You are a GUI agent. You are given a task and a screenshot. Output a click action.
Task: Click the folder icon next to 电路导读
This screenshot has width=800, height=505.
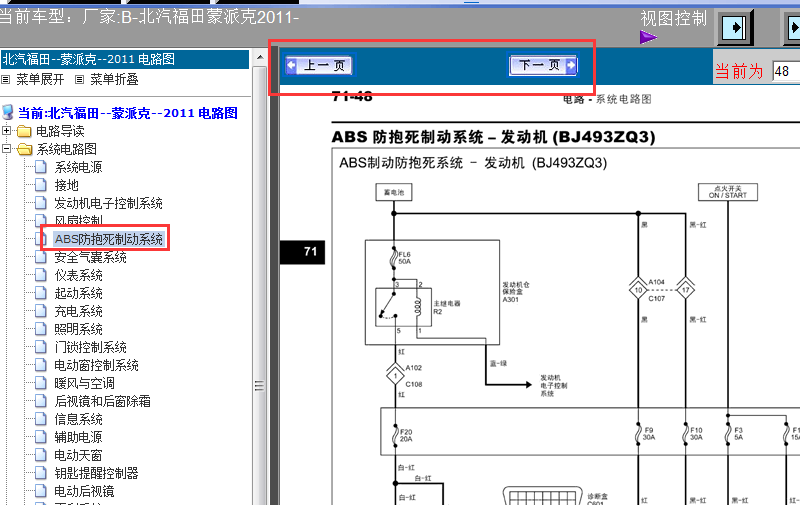pyautogui.click(x=24, y=131)
